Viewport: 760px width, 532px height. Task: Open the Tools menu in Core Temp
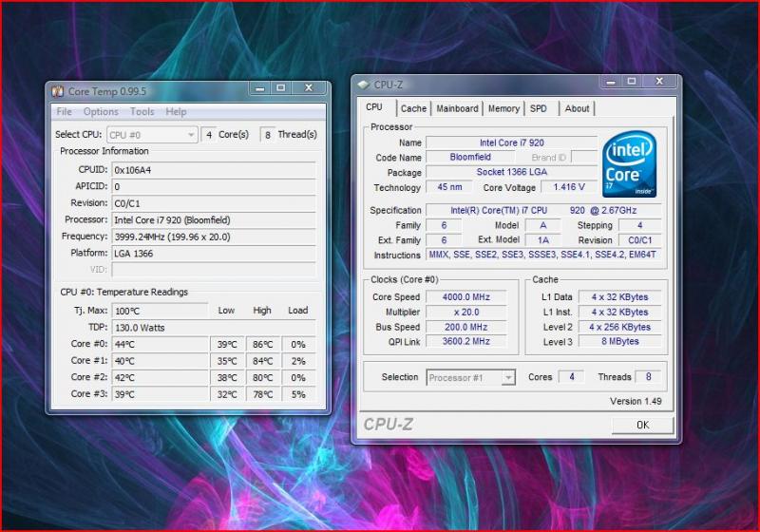point(142,111)
